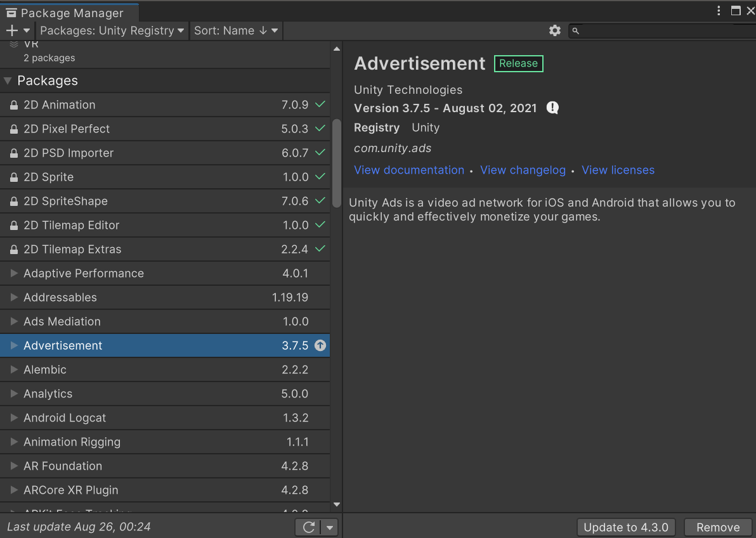Select the Package Manager tab
This screenshot has width=756, height=538.
[x=69, y=13]
